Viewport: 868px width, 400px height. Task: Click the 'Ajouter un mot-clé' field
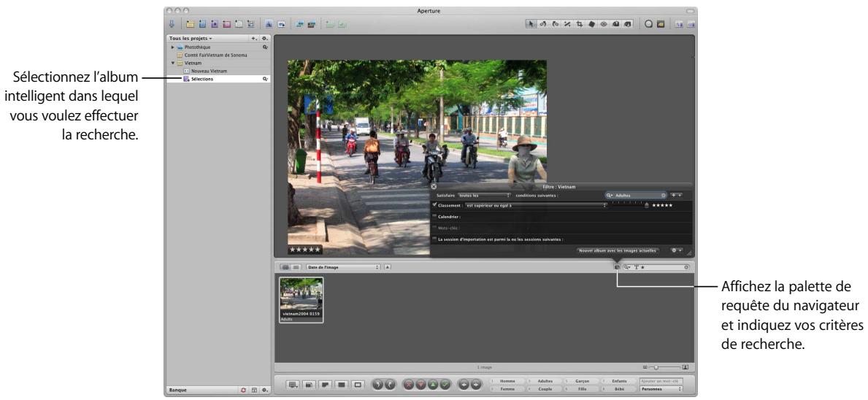coord(661,381)
